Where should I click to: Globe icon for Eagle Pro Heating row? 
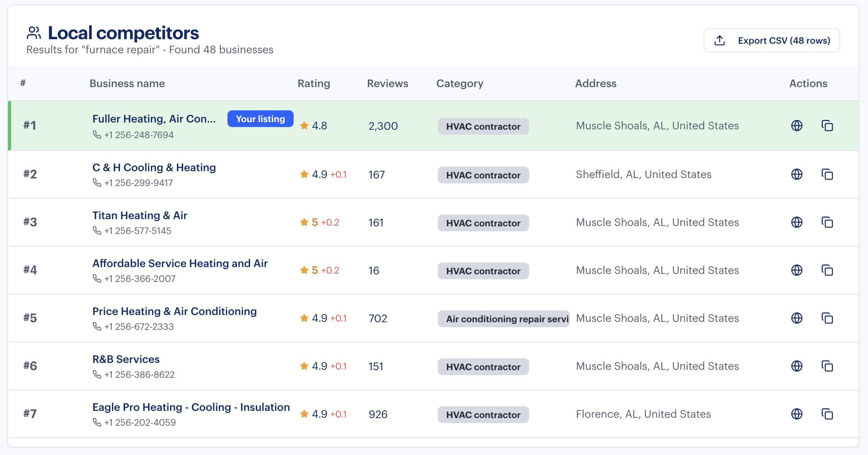796,414
